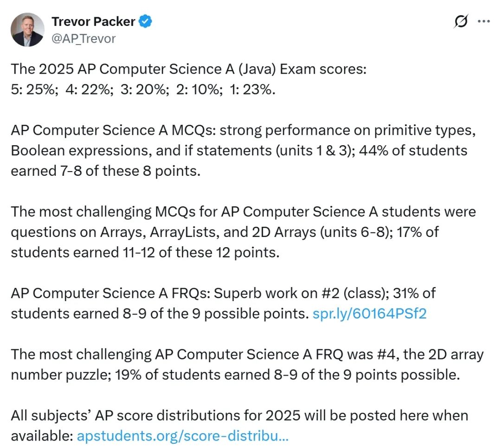Click the line mentioning Arrays, ArrayLists, 2D Arrays
Screen dimensions: 501x448
(225, 232)
